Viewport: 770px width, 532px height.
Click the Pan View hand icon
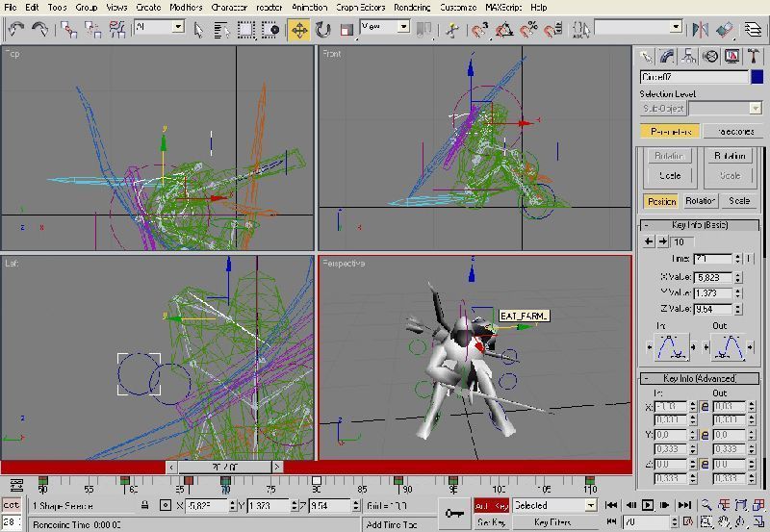pos(725,521)
